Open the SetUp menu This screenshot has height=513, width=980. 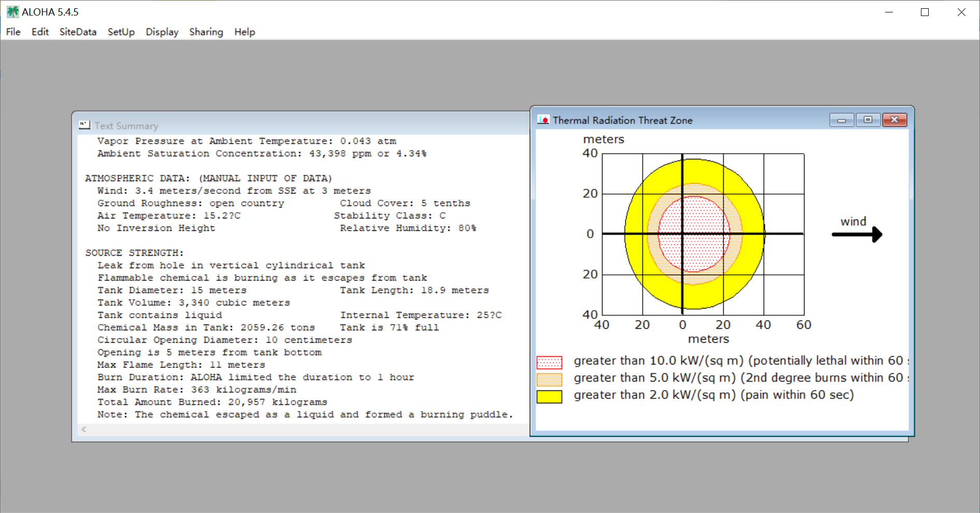pyautogui.click(x=121, y=32)
